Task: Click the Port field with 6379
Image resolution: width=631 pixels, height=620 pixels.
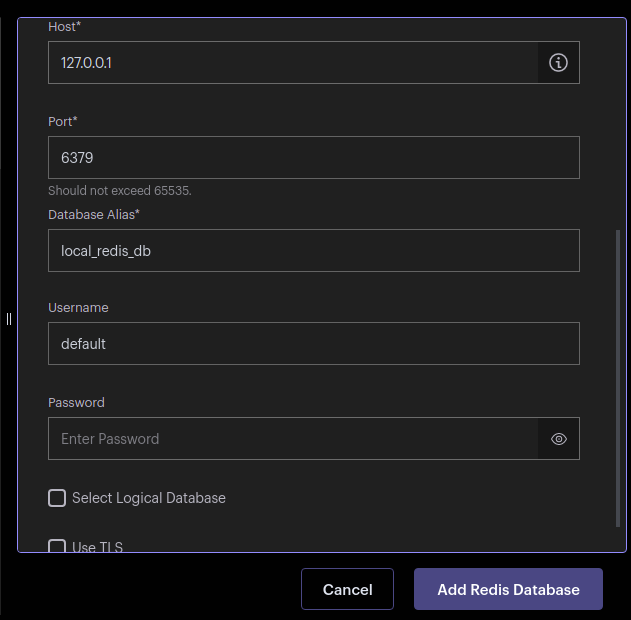Action: pyautogui.click(x=314, y=157)
